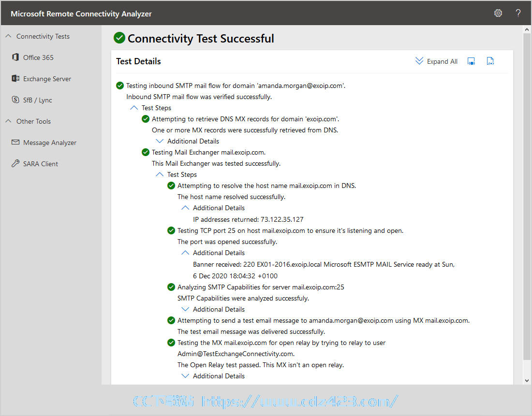Expand Additional Details under DNS MX records
The width and height of the screenshot is (532, 416).
[x=160, y=141]
